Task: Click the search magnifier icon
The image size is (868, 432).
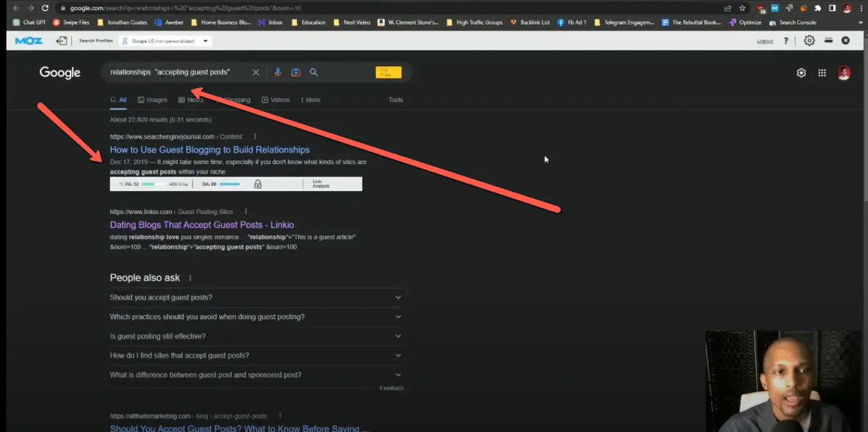Action: 314,72
